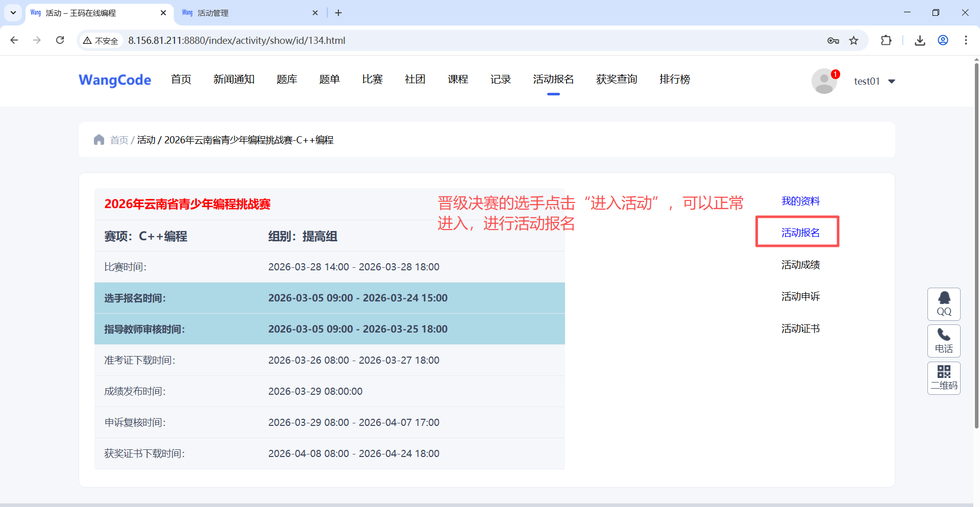Open Chrome three-dot menu
The height and width of the screenshot is (507, 980).
tap(966, 40)
